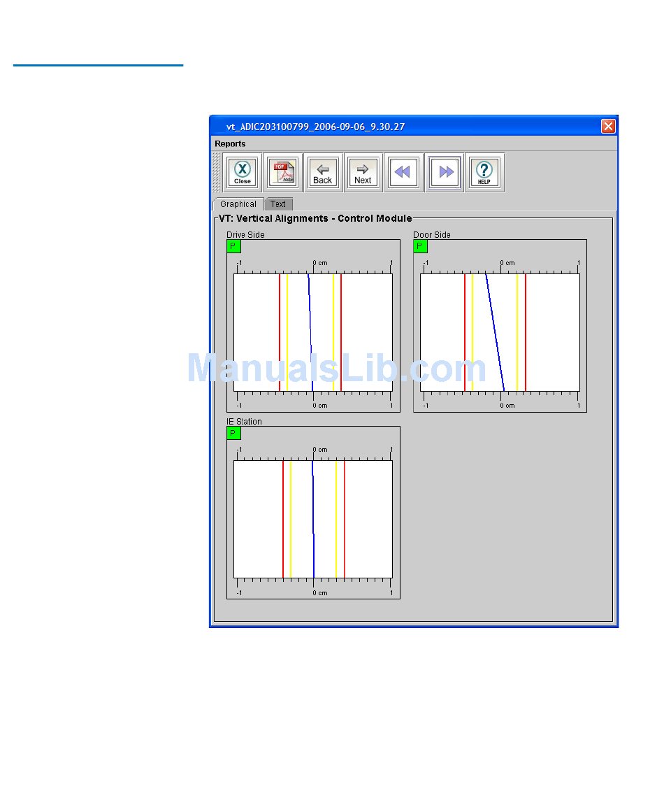Close the vt_ADIC203100799 window

click(608, 126)
